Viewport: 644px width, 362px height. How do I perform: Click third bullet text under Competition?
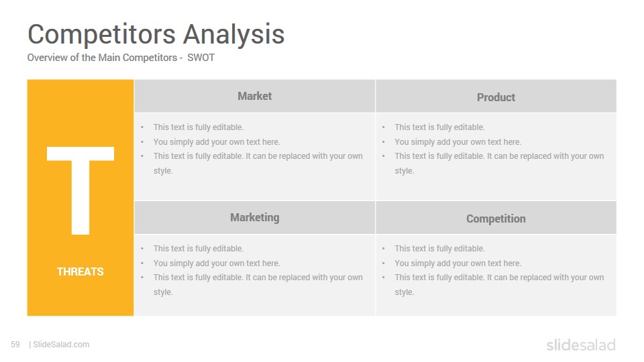(x=499, y=285)
